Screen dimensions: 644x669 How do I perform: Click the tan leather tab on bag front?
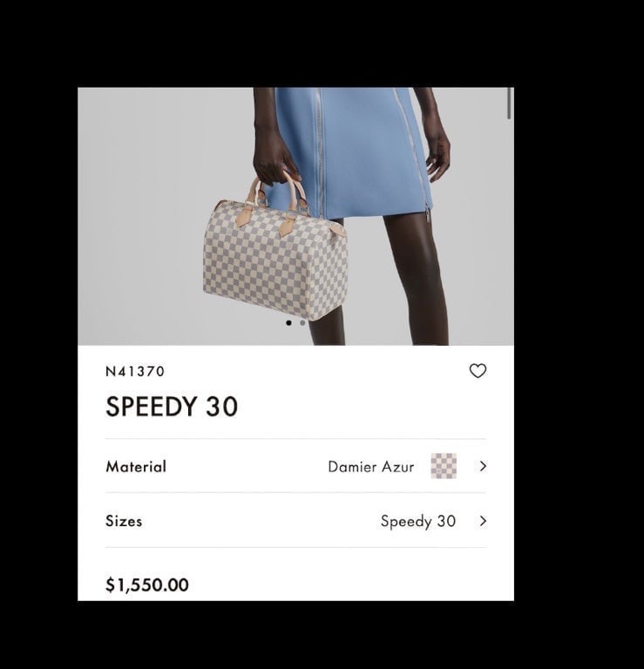288,226
